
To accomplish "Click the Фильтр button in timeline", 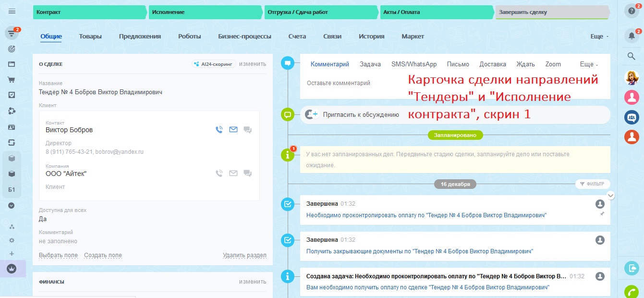I will point(593,184).
